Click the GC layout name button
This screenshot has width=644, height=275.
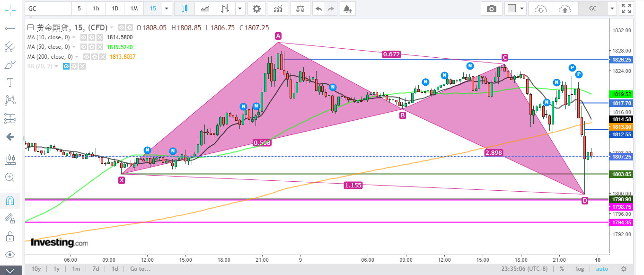click(x=592, y=9)
